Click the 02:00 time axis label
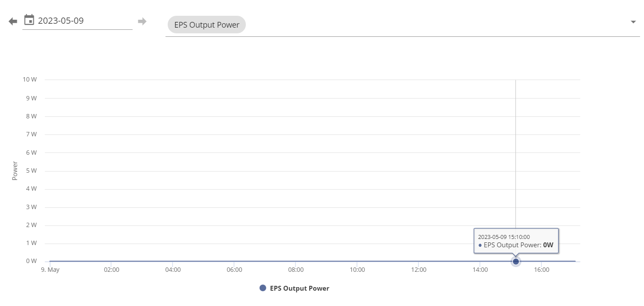Viewport: 644px width, 306px height. coord(112,270)
